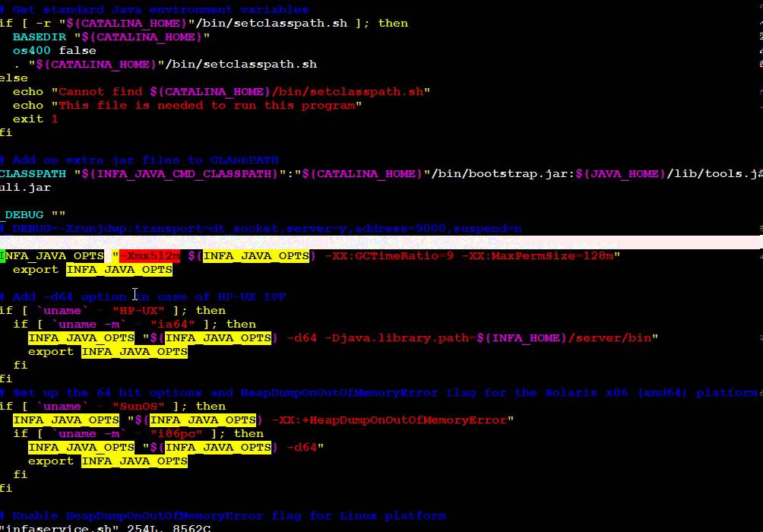Click the 254L, 8562C file size info

click(x=169, y=528)
